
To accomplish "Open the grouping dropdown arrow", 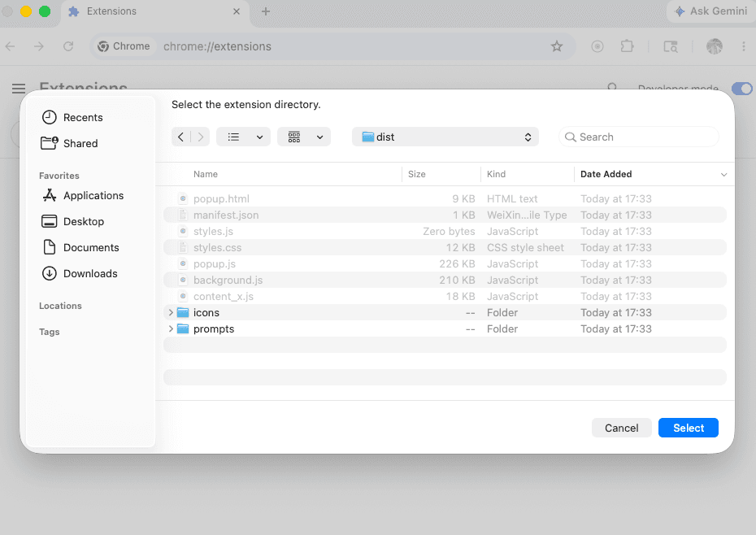I will [x=319, y=137].
